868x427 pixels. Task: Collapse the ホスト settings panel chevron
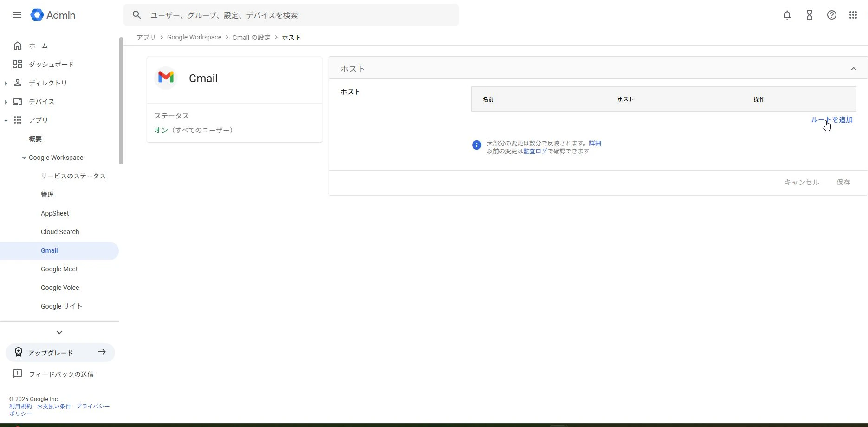tap(853, 69)
